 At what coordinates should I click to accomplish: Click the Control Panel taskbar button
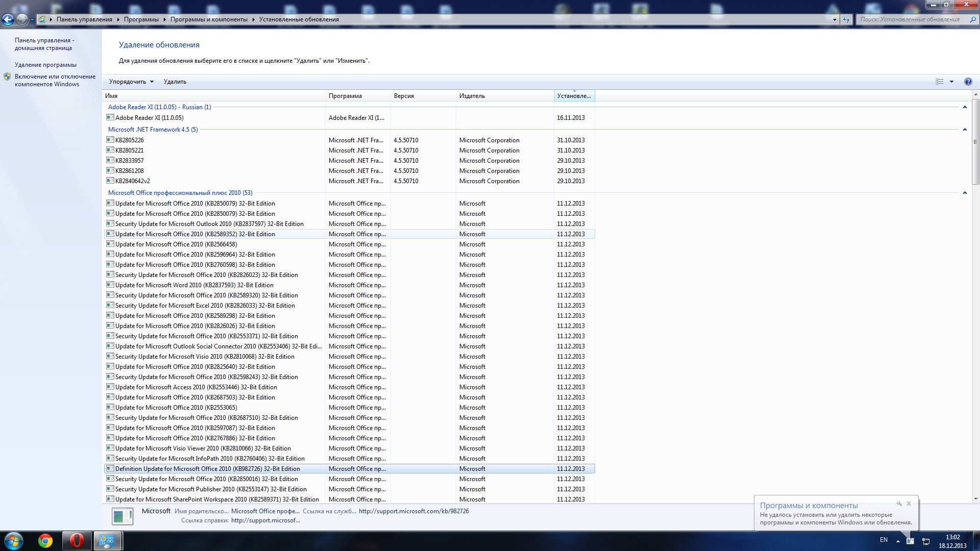(x=107, y=541)
